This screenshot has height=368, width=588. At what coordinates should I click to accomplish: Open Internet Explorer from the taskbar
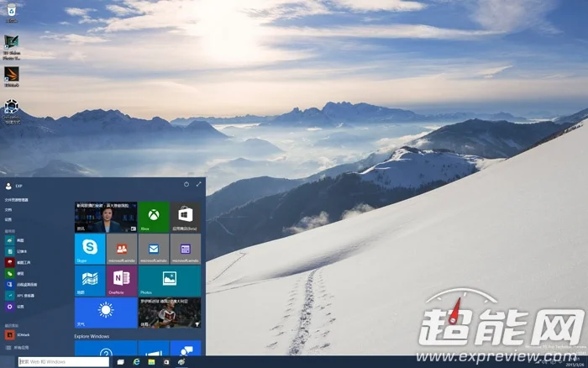coord(136,361)
